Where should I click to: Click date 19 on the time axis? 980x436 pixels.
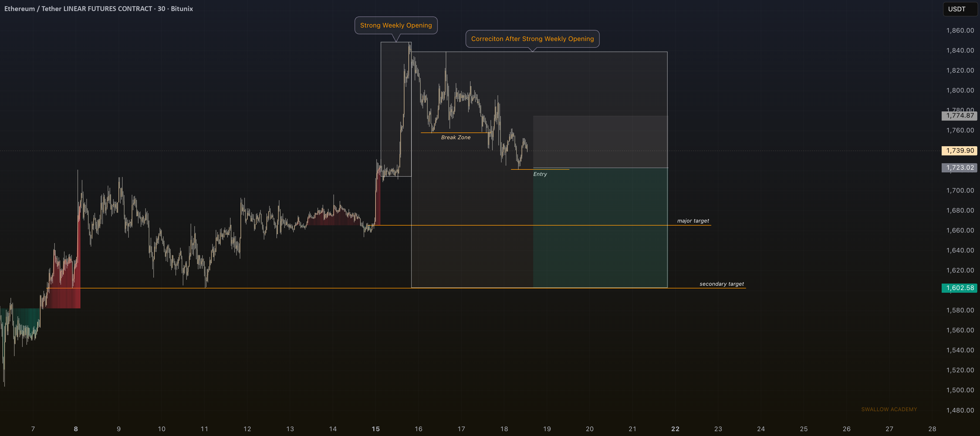tap(547, 429)
